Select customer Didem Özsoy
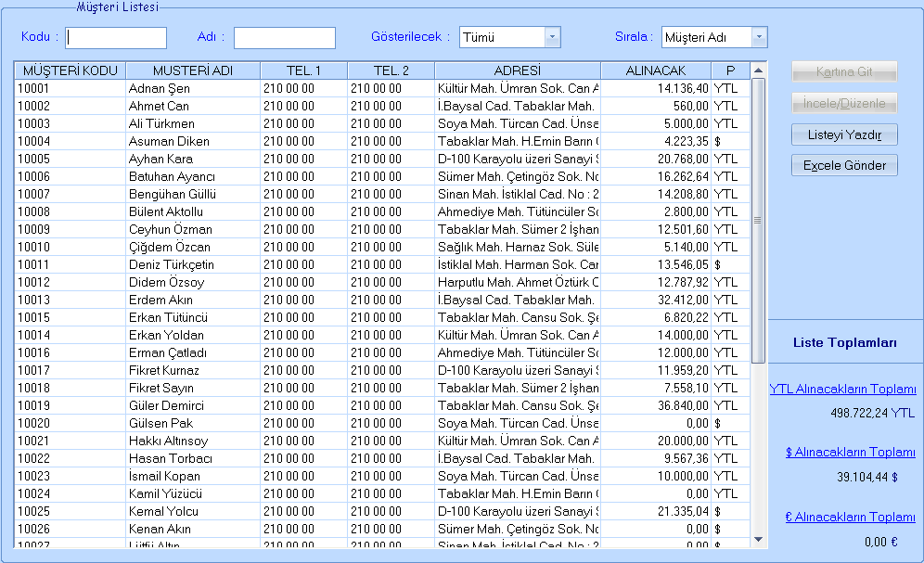924x563 pixels. tap(166, 282)
